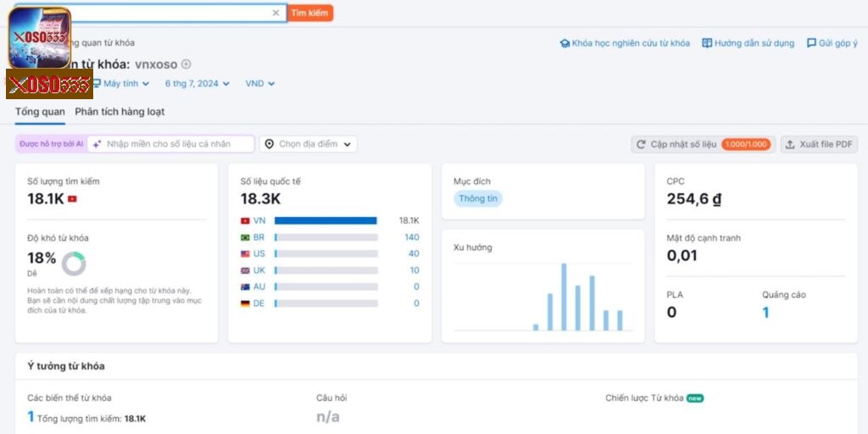Click the US country row label
Screen dimensions: 868x434
pyautogui.click(x=259, y=253)
